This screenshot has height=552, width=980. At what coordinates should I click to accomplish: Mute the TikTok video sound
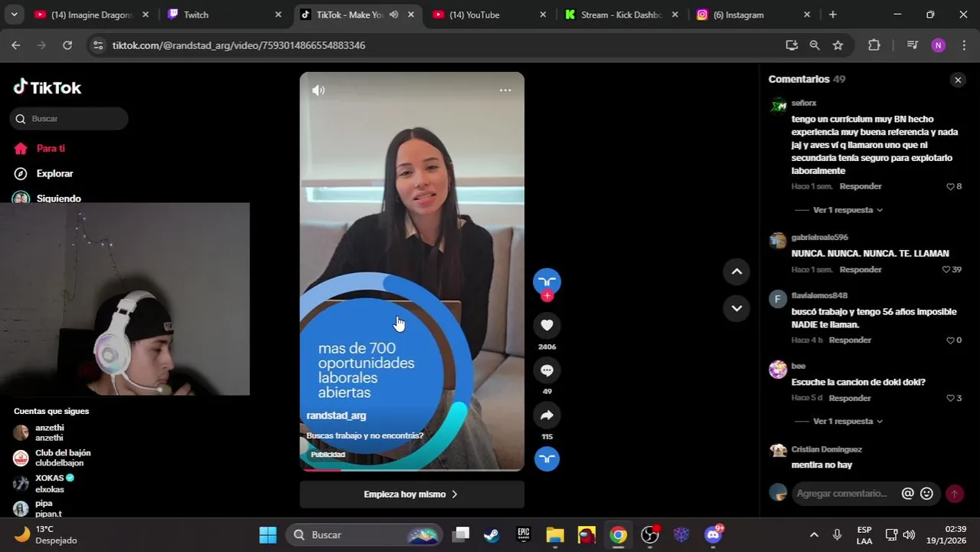point(318,90)
